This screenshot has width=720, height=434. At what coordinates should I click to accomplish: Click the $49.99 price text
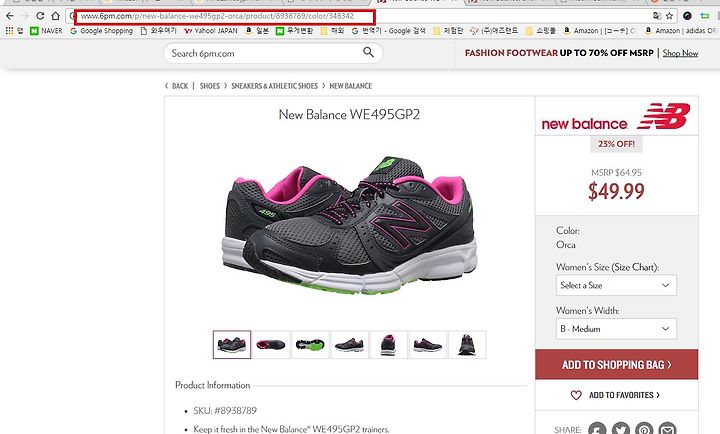point(616,191)
